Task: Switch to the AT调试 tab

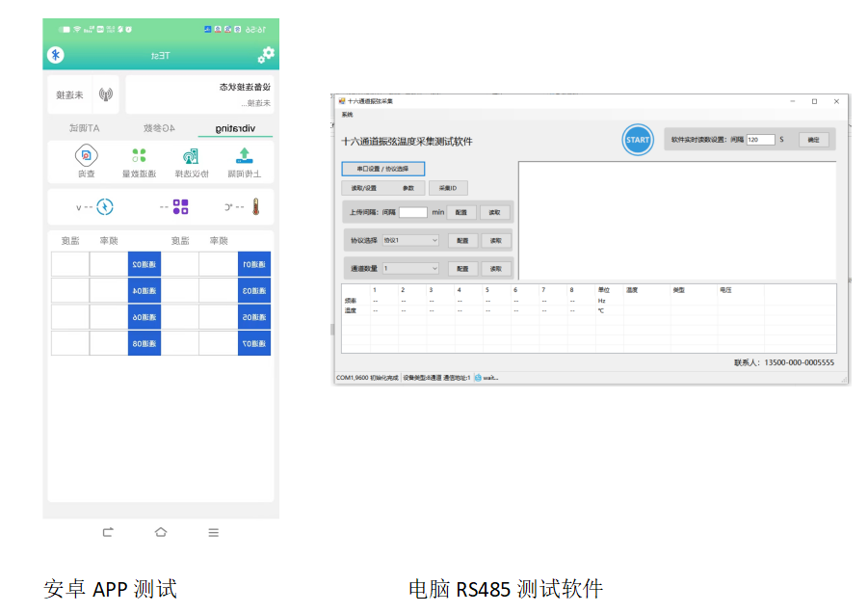Action: tap(85, 128)
